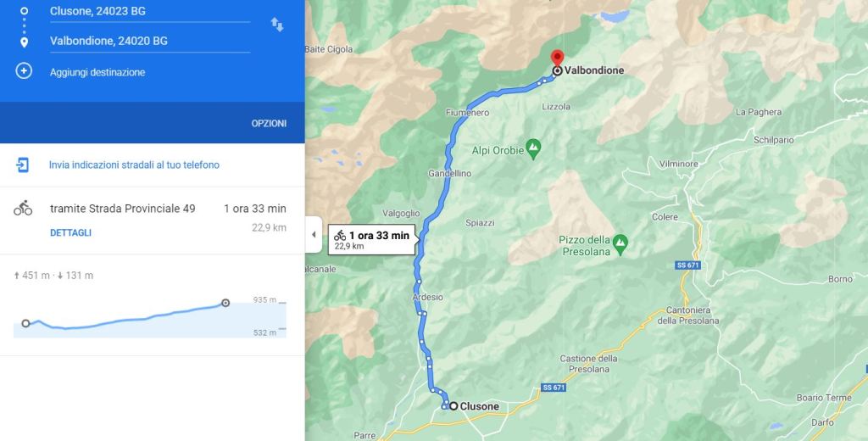Viewport: 868px width, 441px height.
Task: Click the plus icon to add destination
Action: pyautogui.click(x=24, y=71)
